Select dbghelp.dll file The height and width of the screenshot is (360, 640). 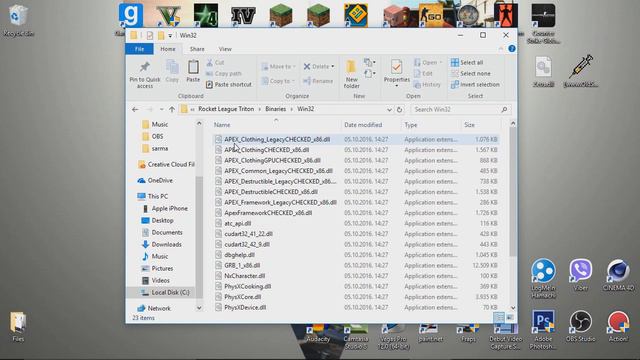pos(239,255)
